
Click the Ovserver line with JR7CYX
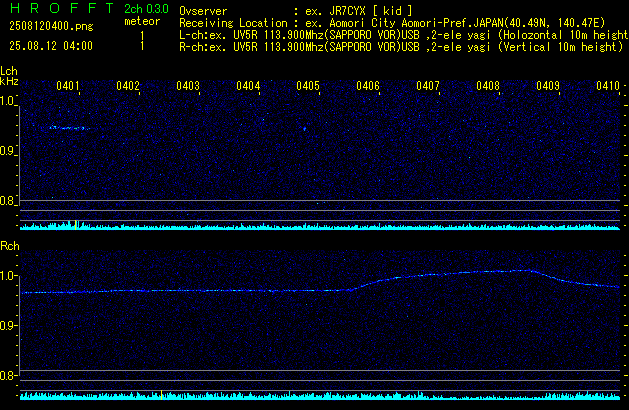coord(296,11)
